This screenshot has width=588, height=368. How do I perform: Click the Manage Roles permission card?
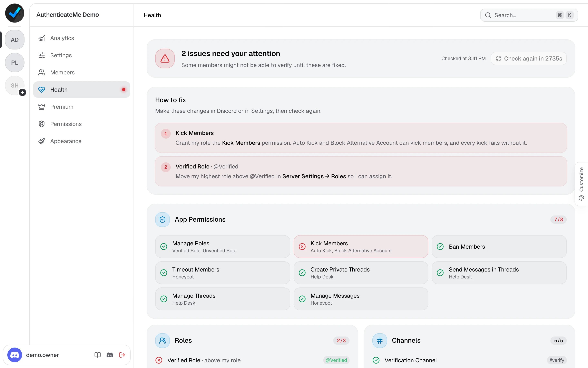coord(223,247)
